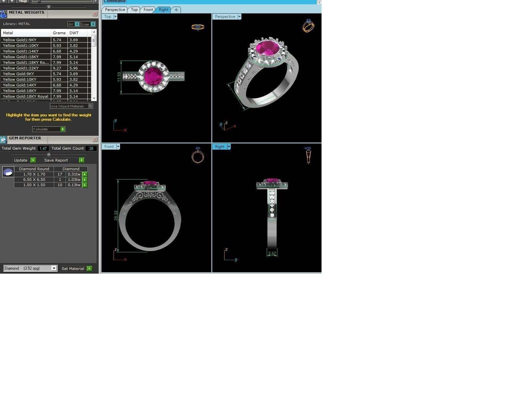Click ring orientation icon in Right viewport
The image size is (532, 399).
(308, 155)
